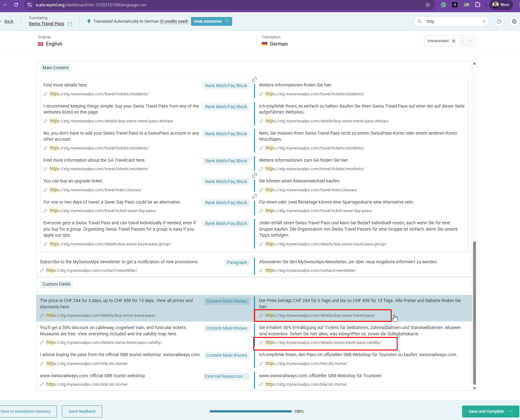
Task: Reload the browser page
Action: pyautogui.click(x=16, y=5)
